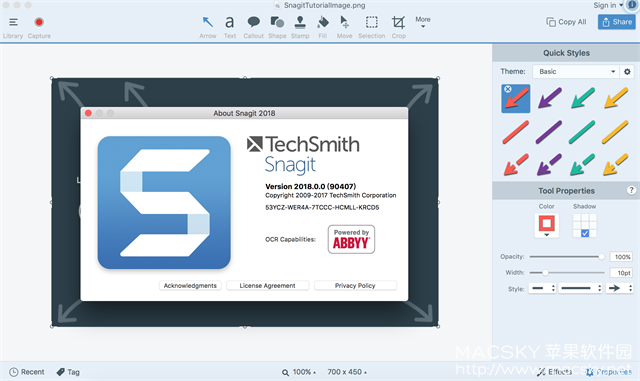Viewport: 640px width, 381px height.
Task: Open the Effects panel
Action: (554, 372)
